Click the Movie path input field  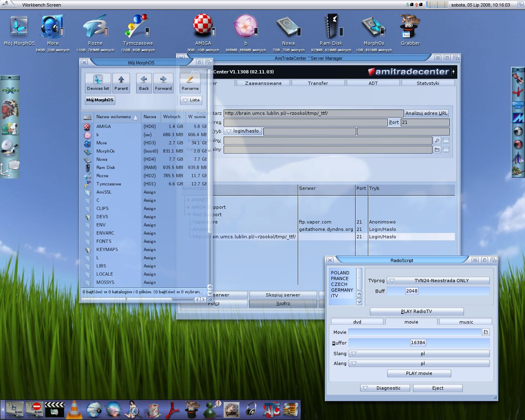(x=415, y=332)
